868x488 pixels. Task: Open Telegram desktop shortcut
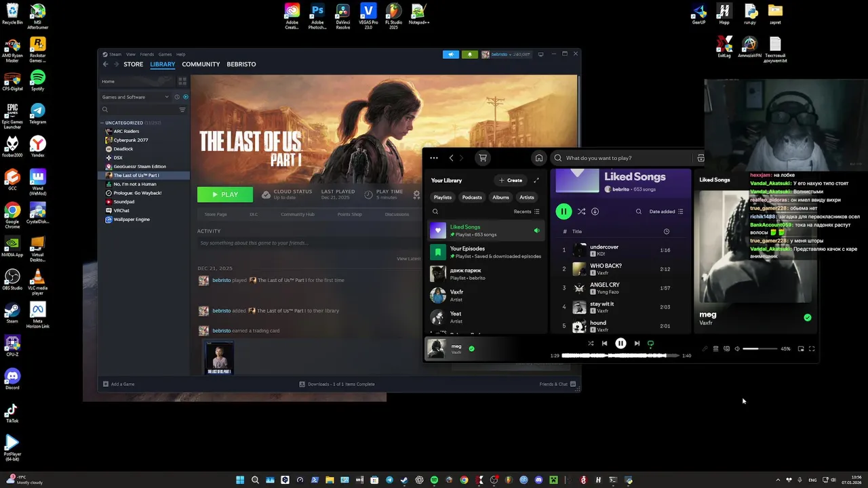pyautogui.click(x=38, y=113)
